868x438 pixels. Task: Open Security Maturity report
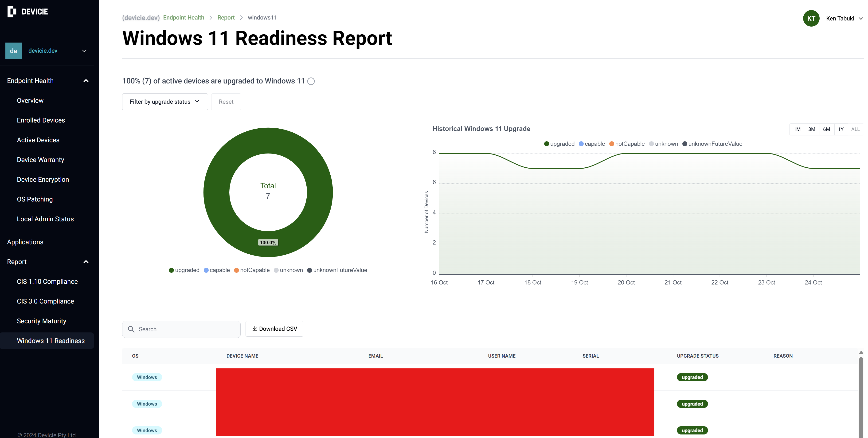41,321
